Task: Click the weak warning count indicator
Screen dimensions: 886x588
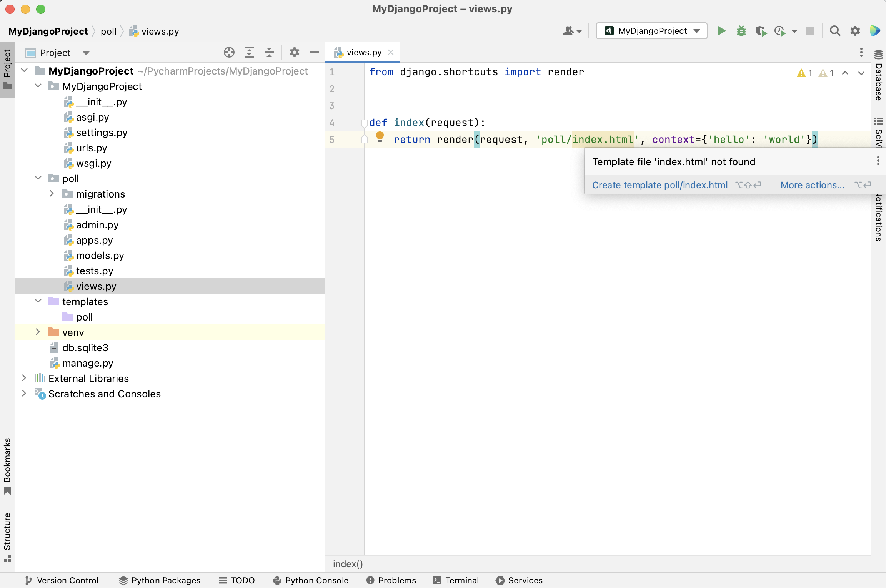Action: [826, 73]
